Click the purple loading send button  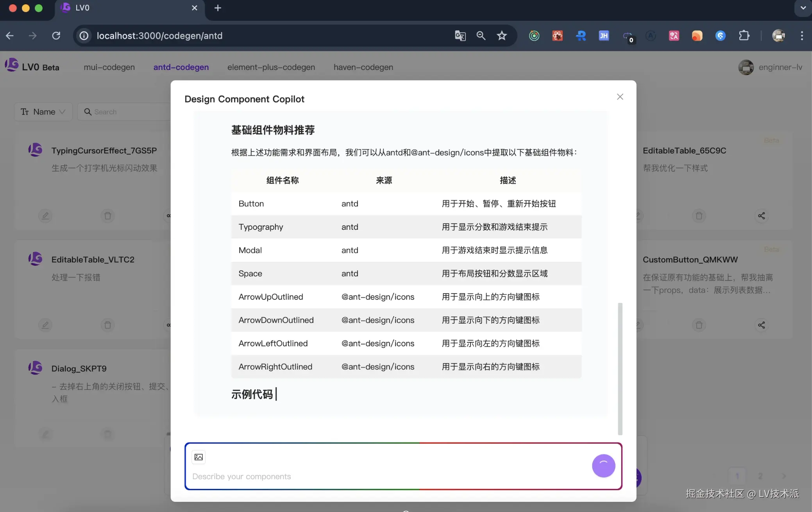tap(603, 465)
